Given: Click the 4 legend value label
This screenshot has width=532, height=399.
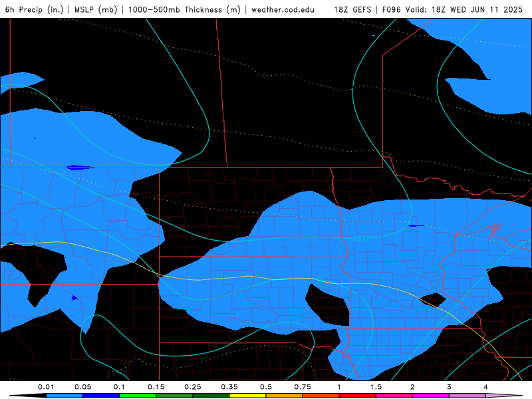Looking at the screenshot, I should click(x=486, y=387).
